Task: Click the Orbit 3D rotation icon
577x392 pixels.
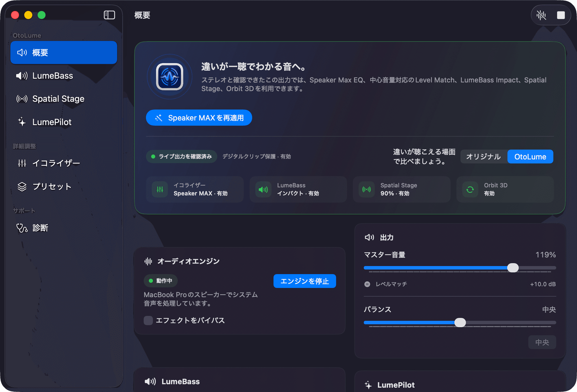Action: pyautogui.click(x=470, y=189)
